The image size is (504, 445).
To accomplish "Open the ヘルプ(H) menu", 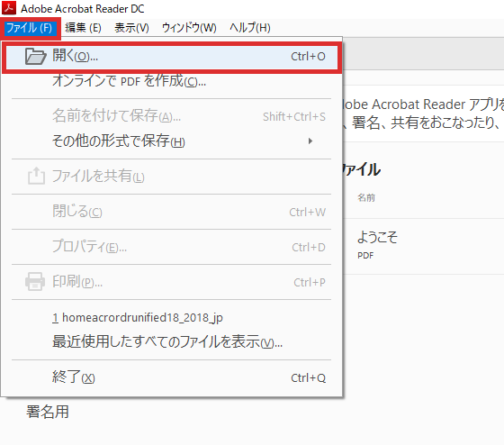I will (x=250, y=28).
